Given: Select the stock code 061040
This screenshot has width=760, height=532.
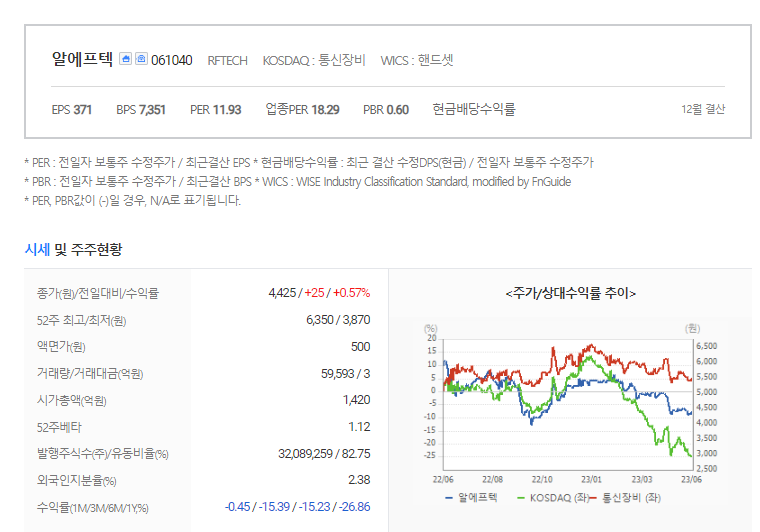Looking at the screenshot, I should click(172, 60).
